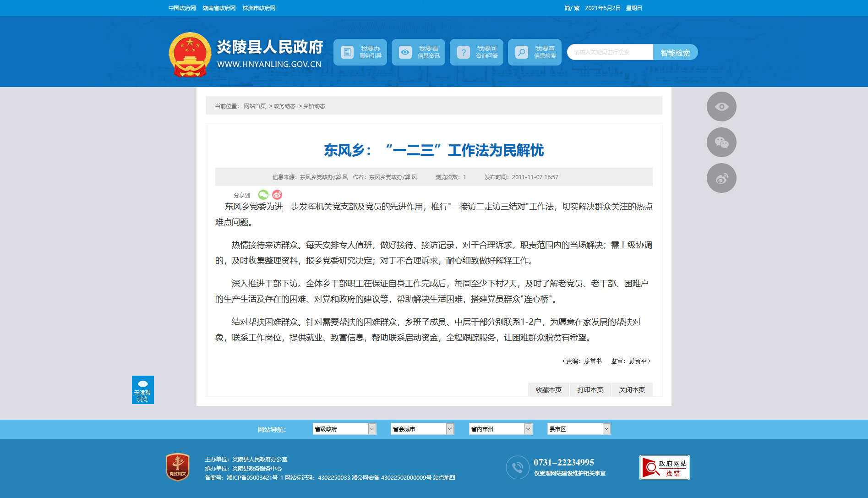This screenshot has height=498, width=868.
Task: Click the keyword search input field
Action: (610, 52)
